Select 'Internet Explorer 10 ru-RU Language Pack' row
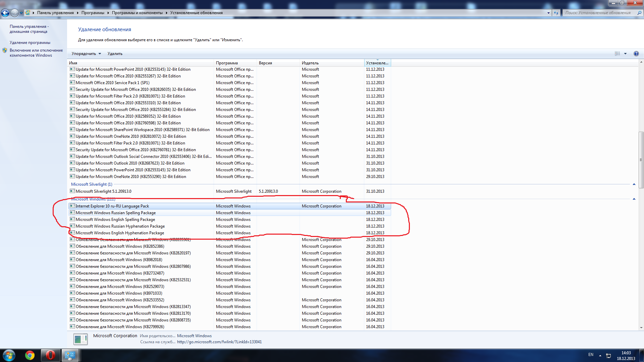 (230, 206)
